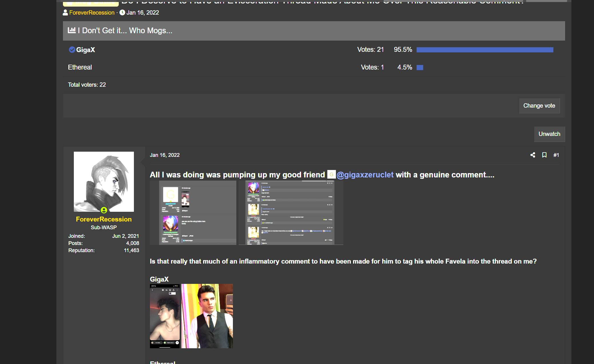The height and width of the screenshot is (364, 594).
Task: Open the second attached forum screenshot thumbnail
Action: pyautogui.click(x=291, y=212)
